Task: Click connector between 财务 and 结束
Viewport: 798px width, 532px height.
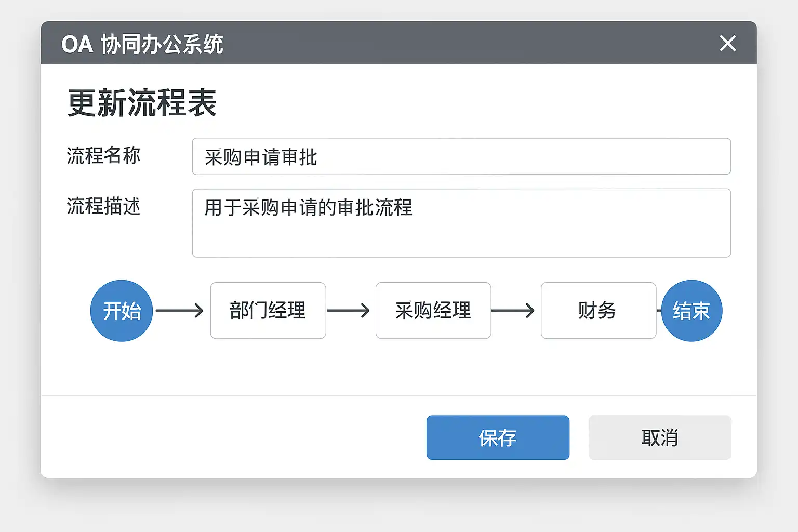Action: click(x=659, y=311)
